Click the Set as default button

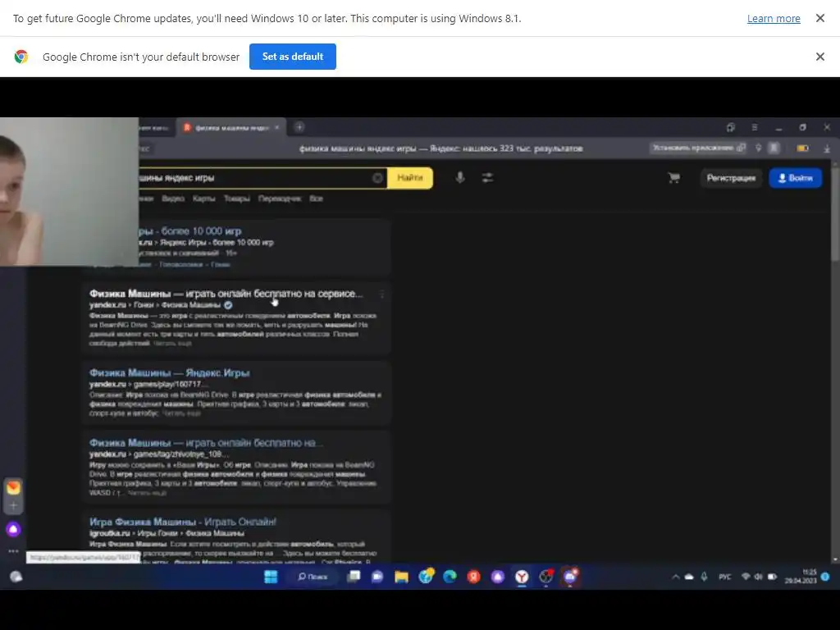pos(293,57)
